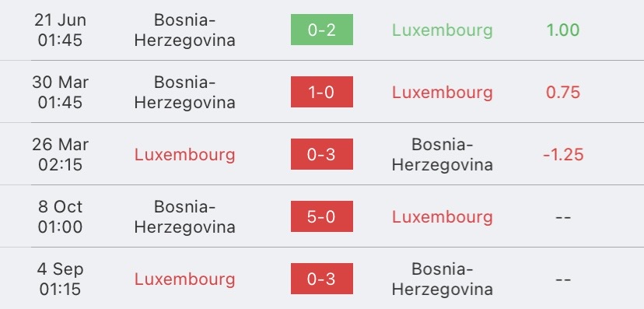Image resolution: width=644 pixels, height=309 pixels.
Task: Open the red 5-0 score badge
Action: tap(321, 216)
